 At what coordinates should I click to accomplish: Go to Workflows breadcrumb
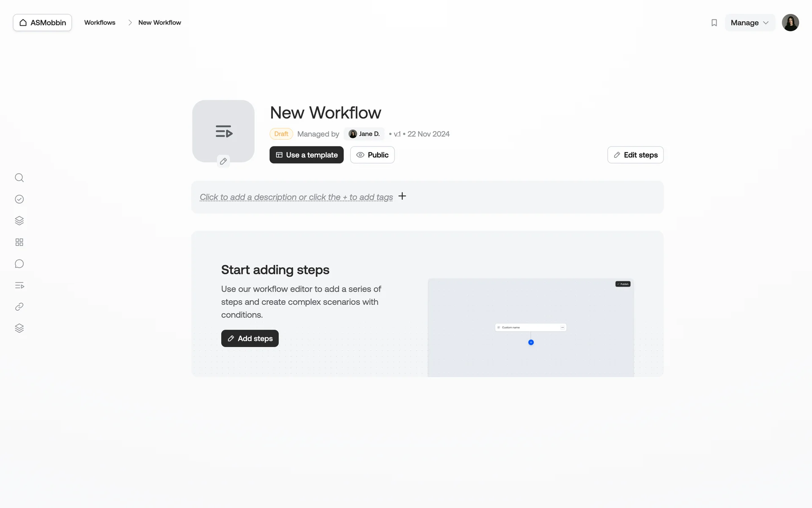click(100, 23)
